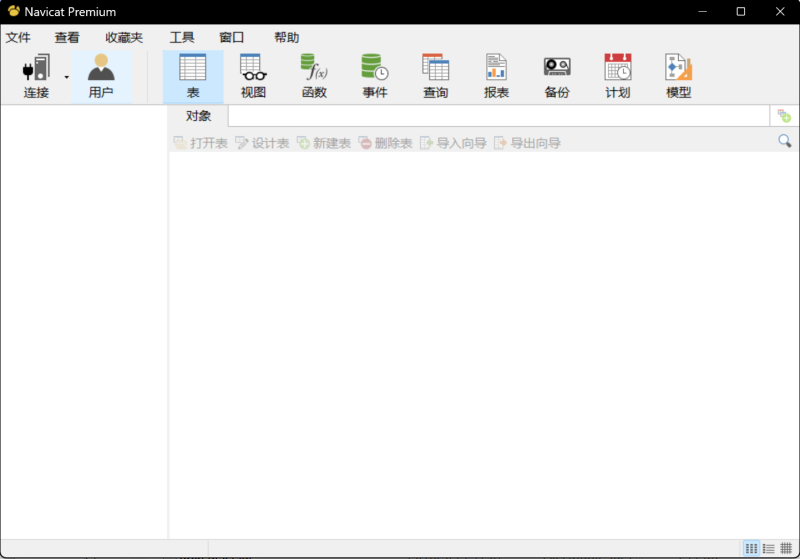Switch to icon grid view in status bar

(x=752, y=549)
